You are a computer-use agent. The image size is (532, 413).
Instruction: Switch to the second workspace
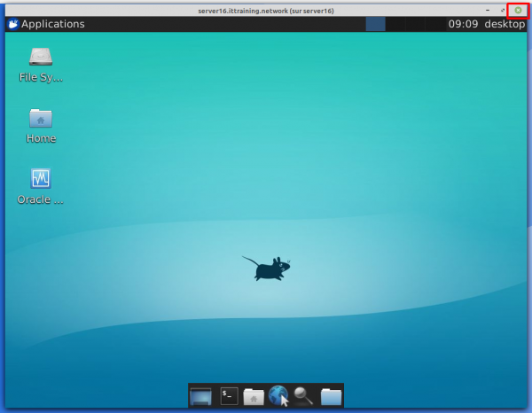tap(395, 24)
